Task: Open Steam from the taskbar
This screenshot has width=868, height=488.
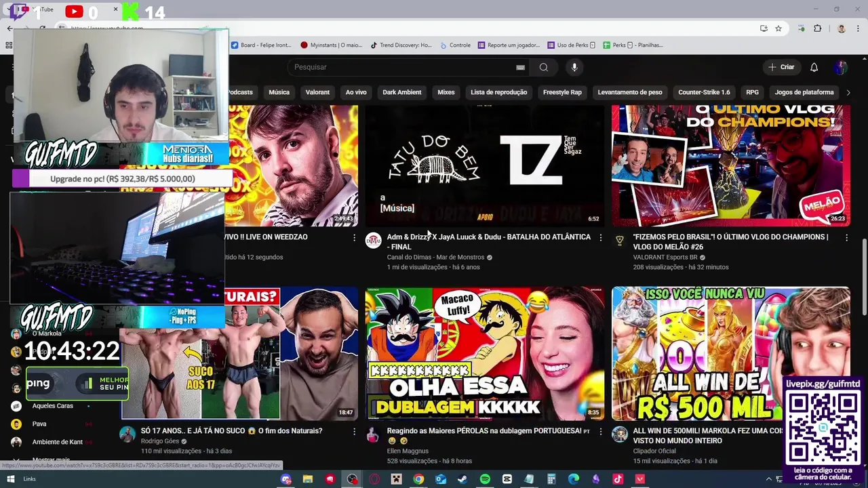Action: pos(462,479)
